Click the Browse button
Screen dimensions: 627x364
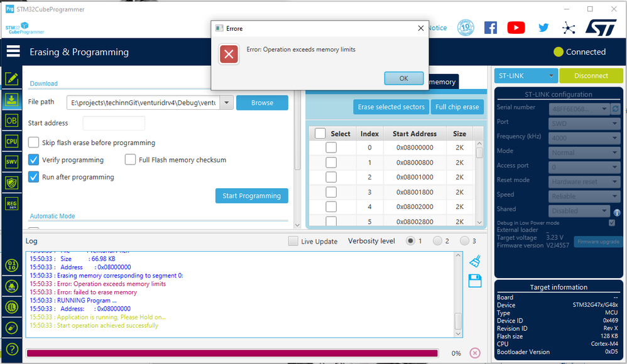pos(263,103)
